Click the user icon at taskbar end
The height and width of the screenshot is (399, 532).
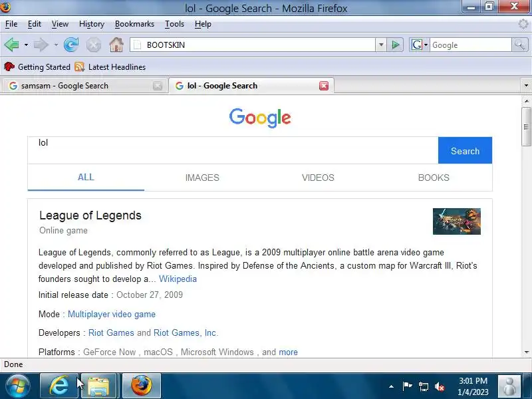point(509,386)
